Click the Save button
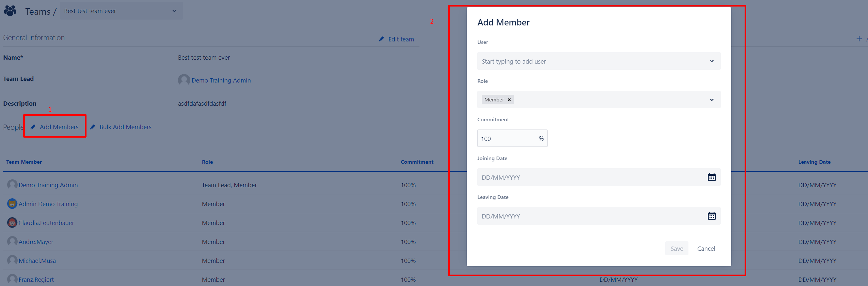 coord(676,248)
